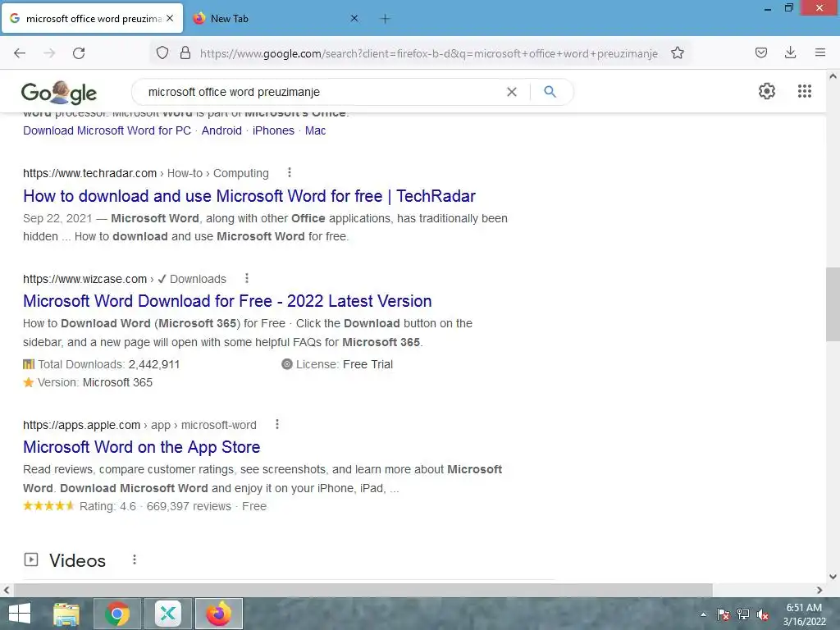This screenshot has width=840, height=630.
Task: Open the Firefox downloads panel
Action: pos(790,52)
